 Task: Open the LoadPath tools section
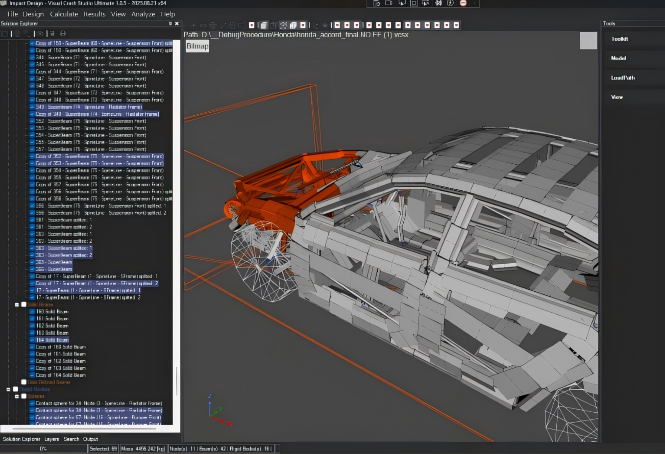click(x=623, y=77)
